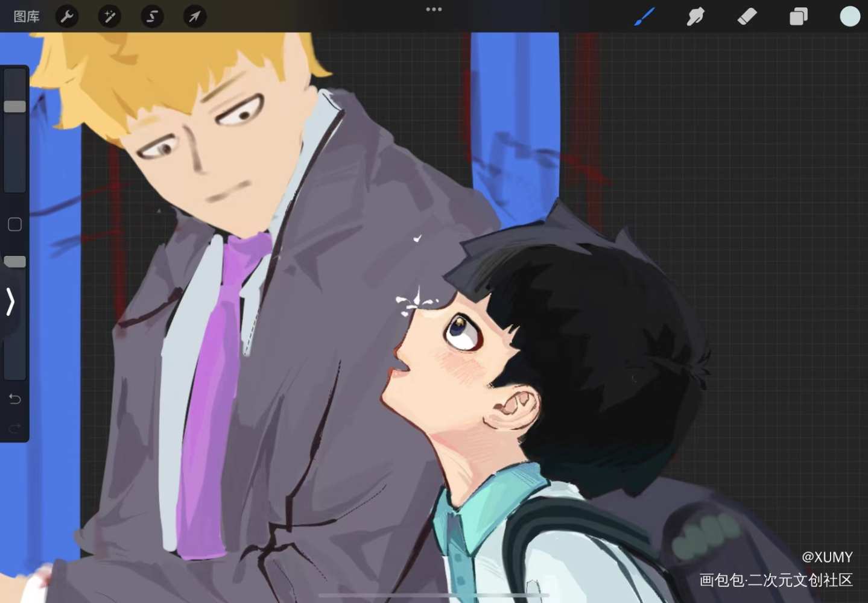Open the three-dot menu at top center
The image size is (868, 603).
point(434,9)
